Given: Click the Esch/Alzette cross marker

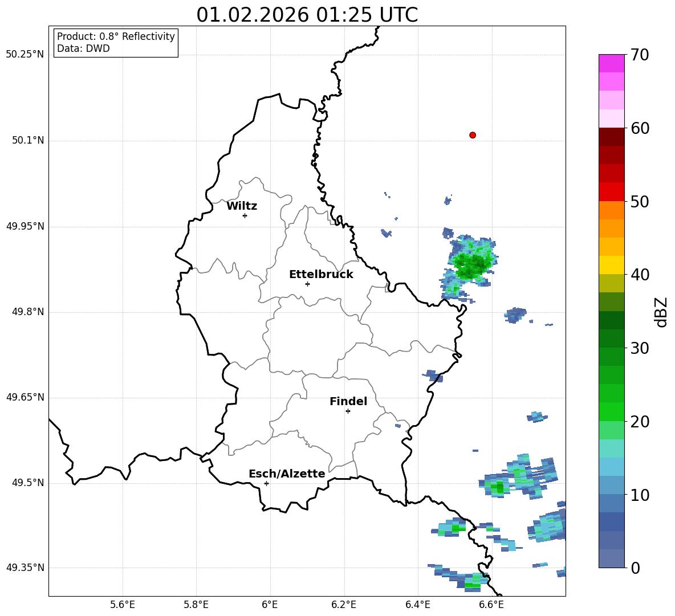Looking at the screenshot, I should [266, 483].
